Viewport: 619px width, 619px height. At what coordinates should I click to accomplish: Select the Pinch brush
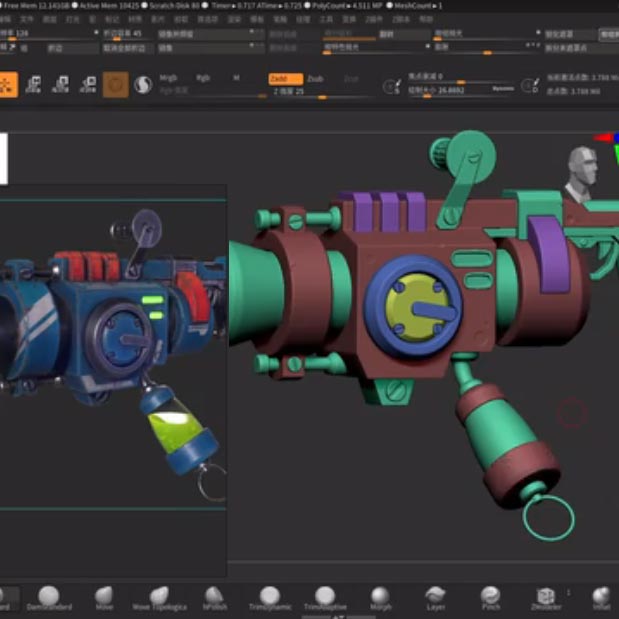pyautogui.click(x=491, y=598)
